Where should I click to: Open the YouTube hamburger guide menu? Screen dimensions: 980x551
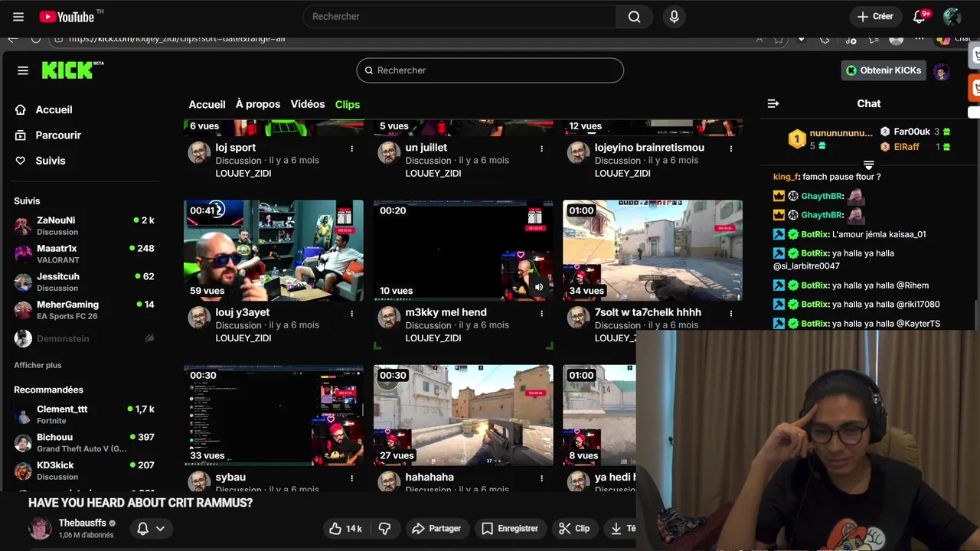pyautogui.click(x=18, y=17)
